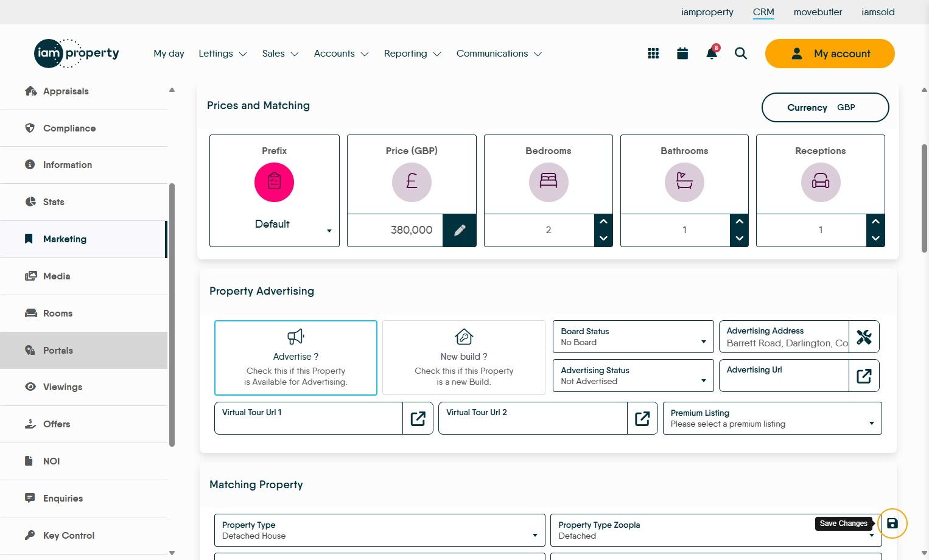Screen dimensions: 929x560
Task: Expand the Sales menu
Action: [280, 54]
